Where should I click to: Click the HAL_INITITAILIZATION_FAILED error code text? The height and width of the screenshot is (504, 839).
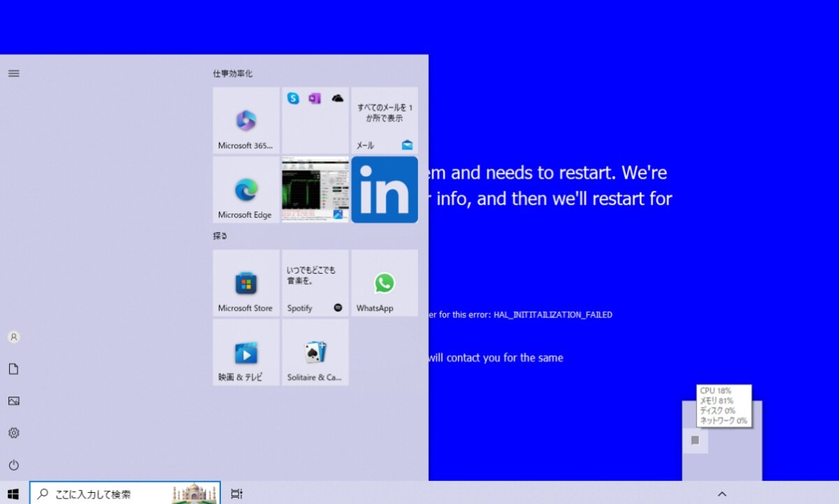click(553, 315)
